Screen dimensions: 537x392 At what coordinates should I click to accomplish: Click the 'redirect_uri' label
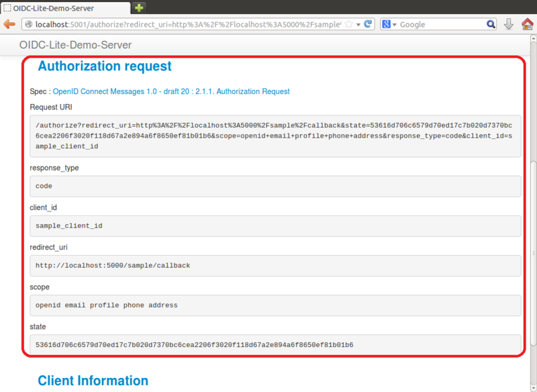48,247
